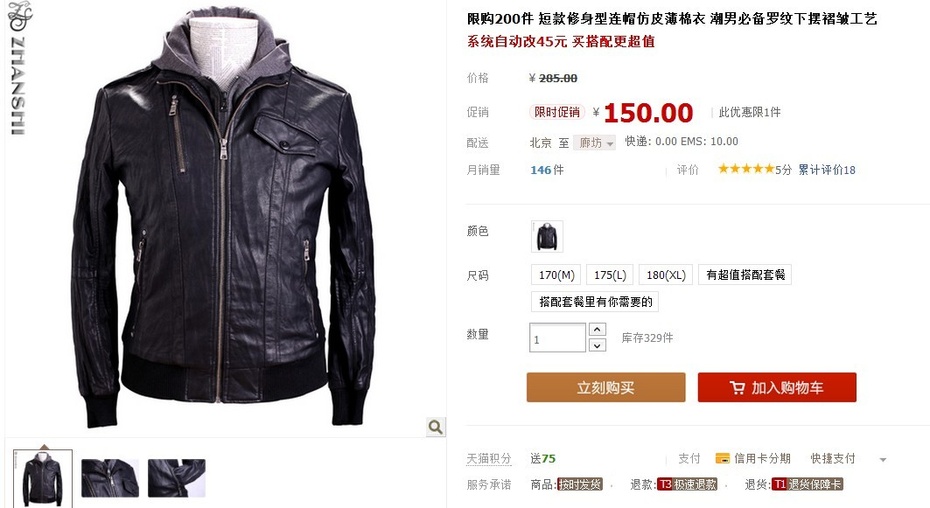Click the 按时发货 service badge
Screen dimensions: 930x508
coord(580,484)
